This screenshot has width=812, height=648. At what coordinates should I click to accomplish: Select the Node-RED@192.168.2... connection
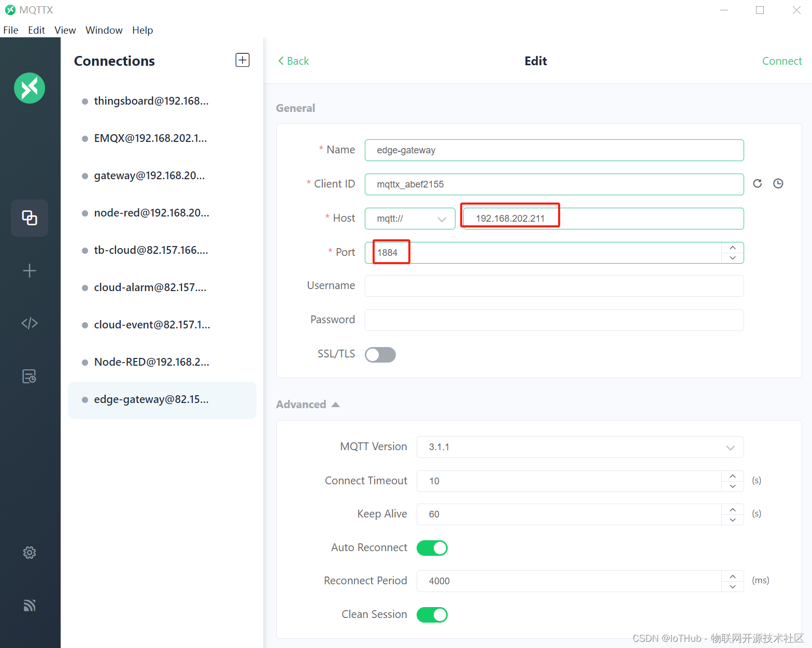click(x=162, y=362)
